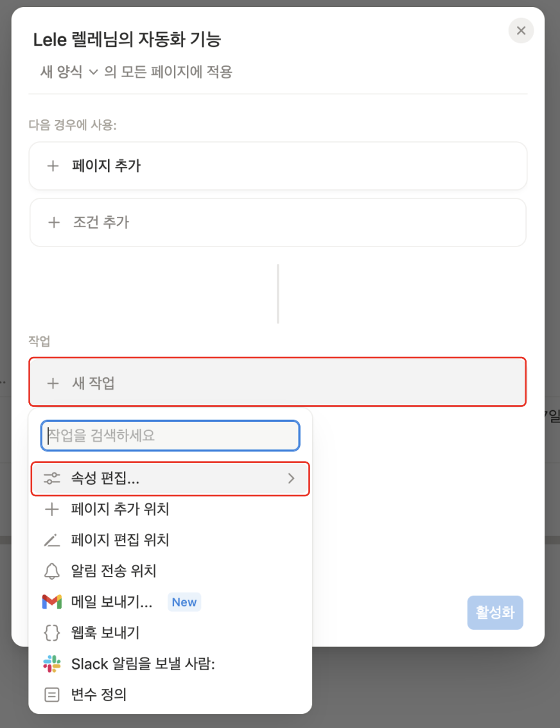Expand the 속성 편집 submenu chevron
The height and width of the screenshot is (728, 560).
[290, 478]
